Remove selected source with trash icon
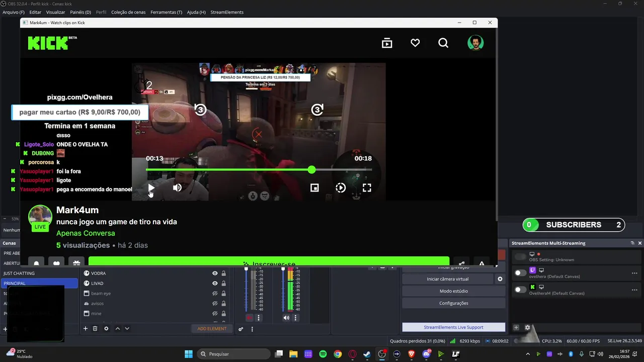This screenshot has width=644, height=362. click(x=95, y=328)
